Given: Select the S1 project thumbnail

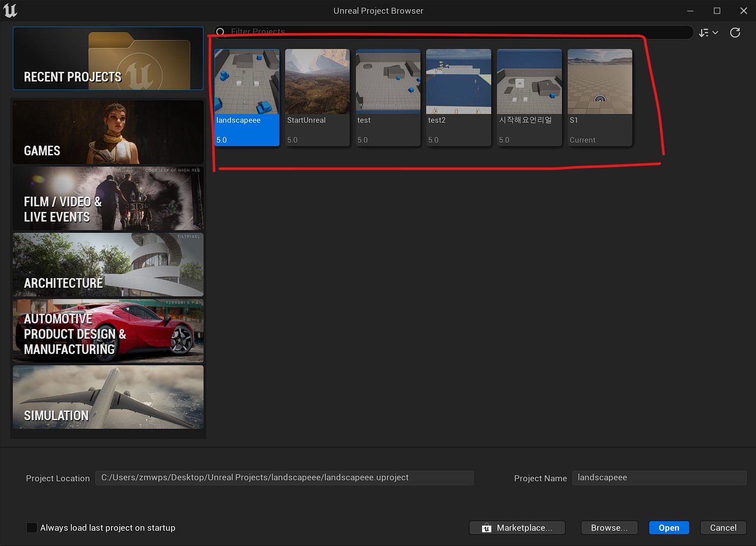Looking at the screenshot, I should tap(600, 81).
